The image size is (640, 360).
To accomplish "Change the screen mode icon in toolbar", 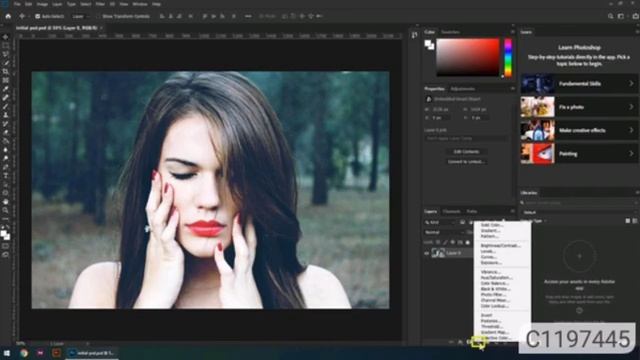I will [5, 255].
